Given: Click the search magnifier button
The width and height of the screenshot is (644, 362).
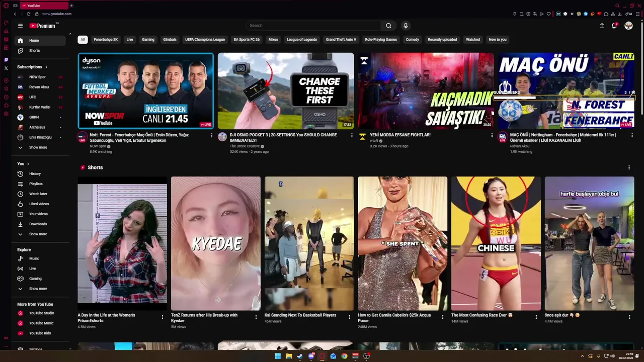Looking at the screenshot, I should pos(388,26).
